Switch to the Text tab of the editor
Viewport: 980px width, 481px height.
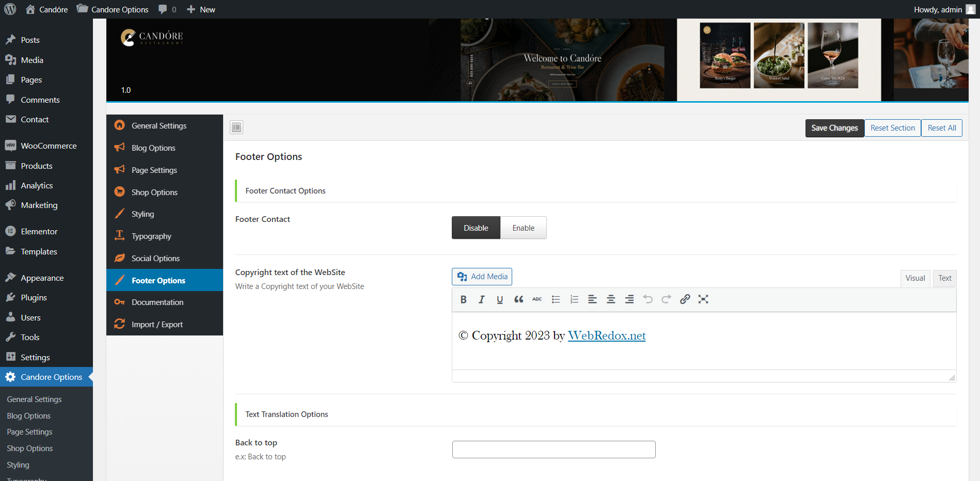[944, 278]
